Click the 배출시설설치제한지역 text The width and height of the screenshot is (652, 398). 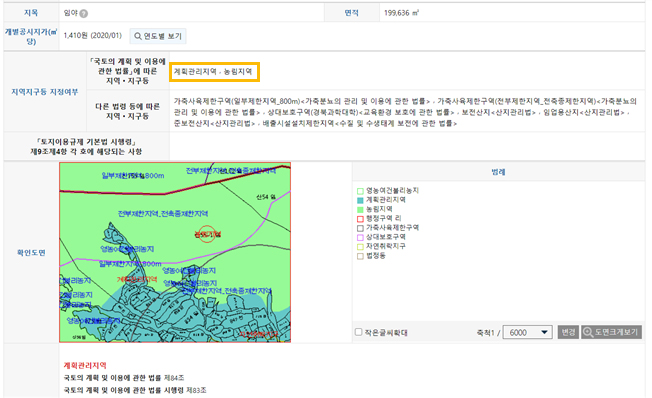(x=298, y=124)
